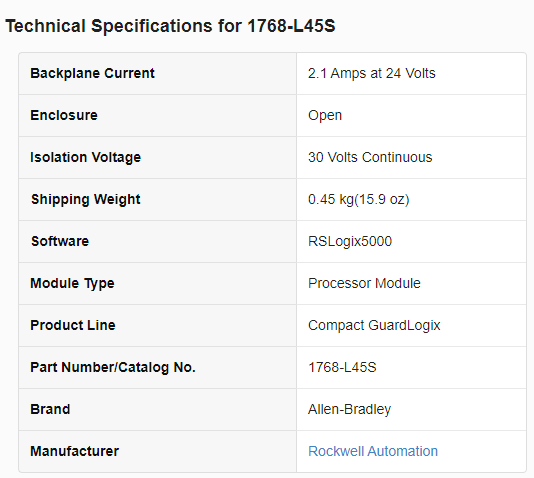Click the Compact GuardLogix value
Image resolution: width=534 pixels, height=478 pixels.
[374, 325]
